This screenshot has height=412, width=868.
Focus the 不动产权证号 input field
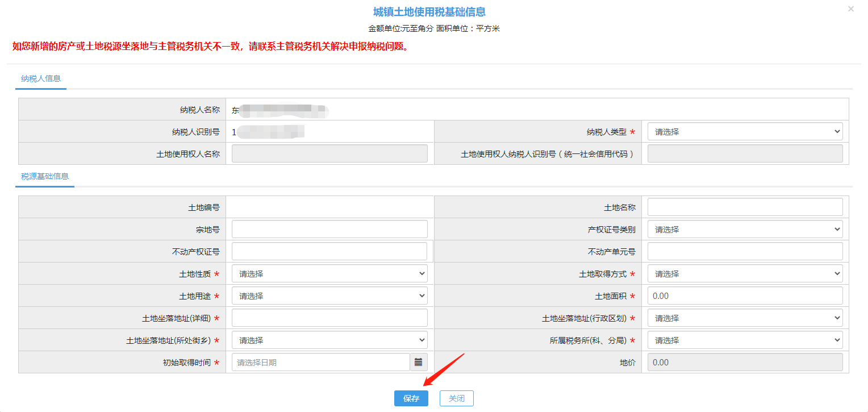[x=329, y=252]
